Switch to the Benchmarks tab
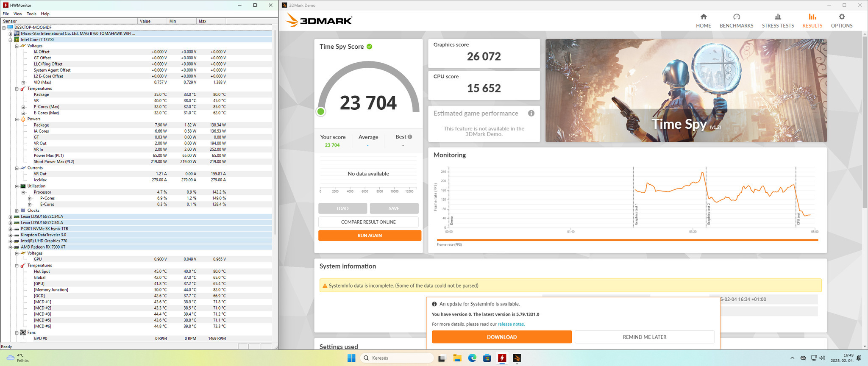Screen dimensions: 868x366 click(x=736, y=20)
